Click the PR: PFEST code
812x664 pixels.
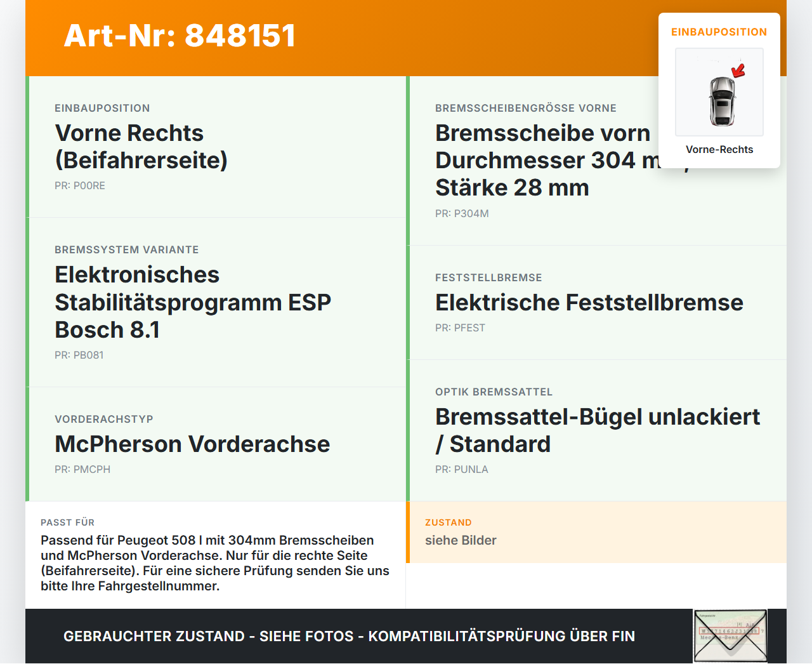(x=460, y=328)
